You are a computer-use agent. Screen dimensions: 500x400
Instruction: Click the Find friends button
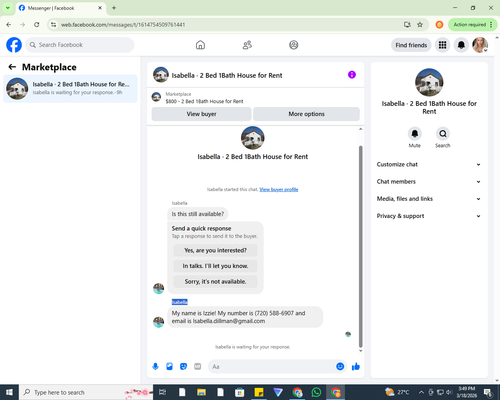[x=411, y=45]
